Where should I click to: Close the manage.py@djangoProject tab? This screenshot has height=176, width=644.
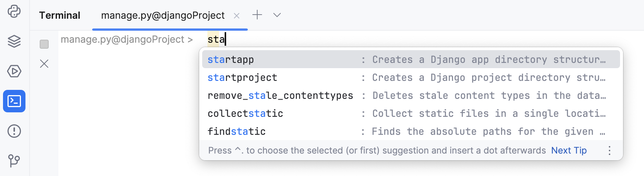(237, 16)
